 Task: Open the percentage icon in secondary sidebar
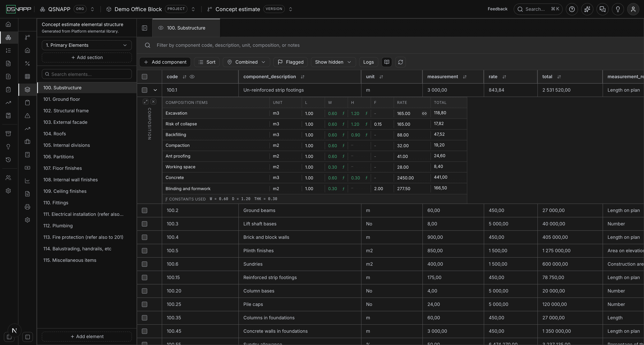(27, 63)
